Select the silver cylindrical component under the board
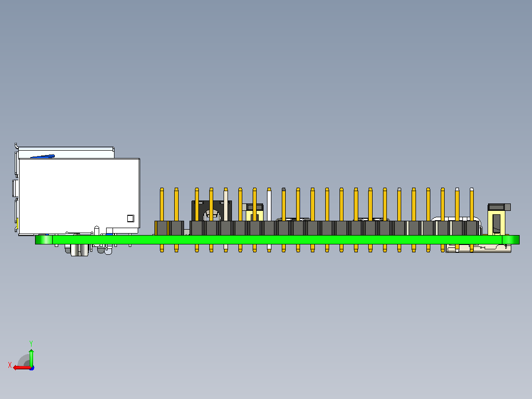532x399 pixels. pyautogui.click(x=79, y=250)
